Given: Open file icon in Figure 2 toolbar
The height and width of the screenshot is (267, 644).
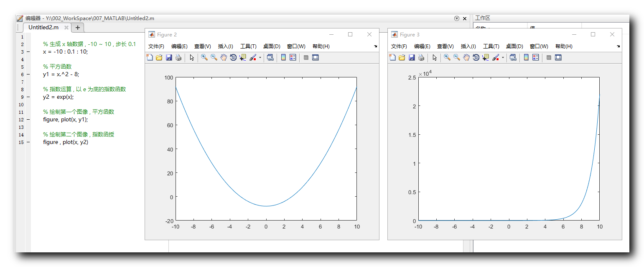Looking at the screenshot, I should [159, 57].
